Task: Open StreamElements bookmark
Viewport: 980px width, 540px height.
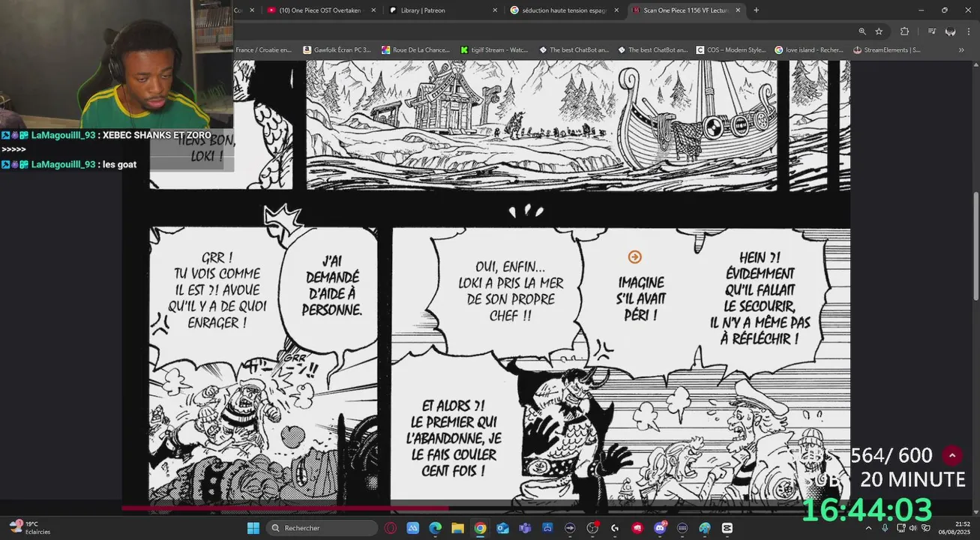Action: coord(887,50)
